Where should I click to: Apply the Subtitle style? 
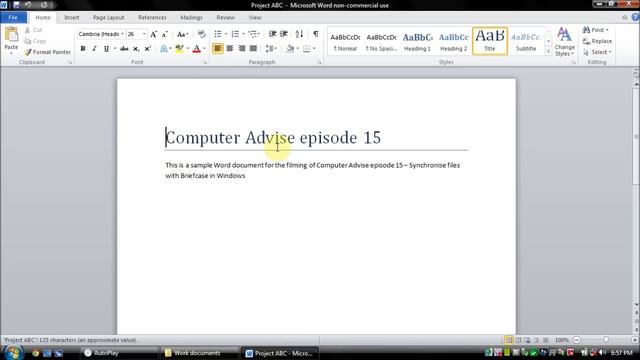tap(526, 41)
